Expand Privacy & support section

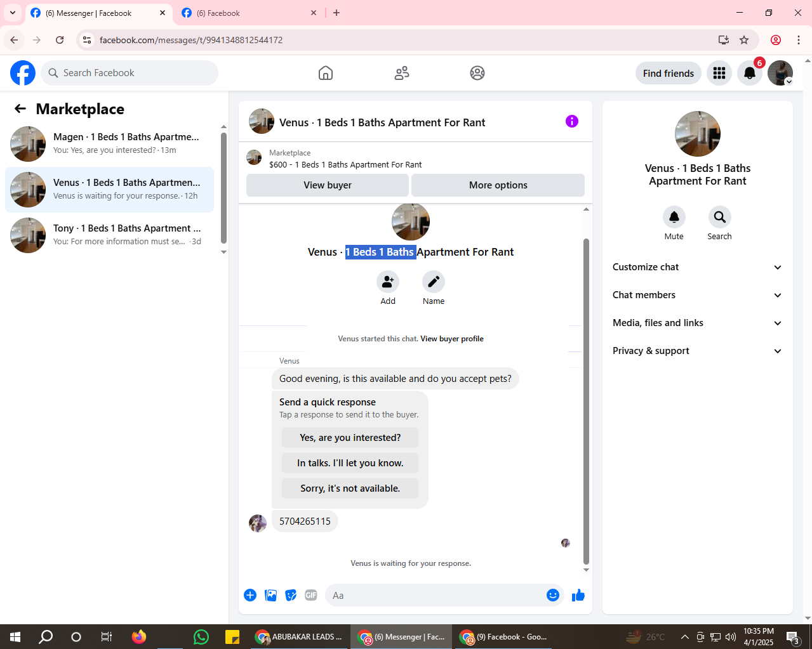(x=698, y=351)
